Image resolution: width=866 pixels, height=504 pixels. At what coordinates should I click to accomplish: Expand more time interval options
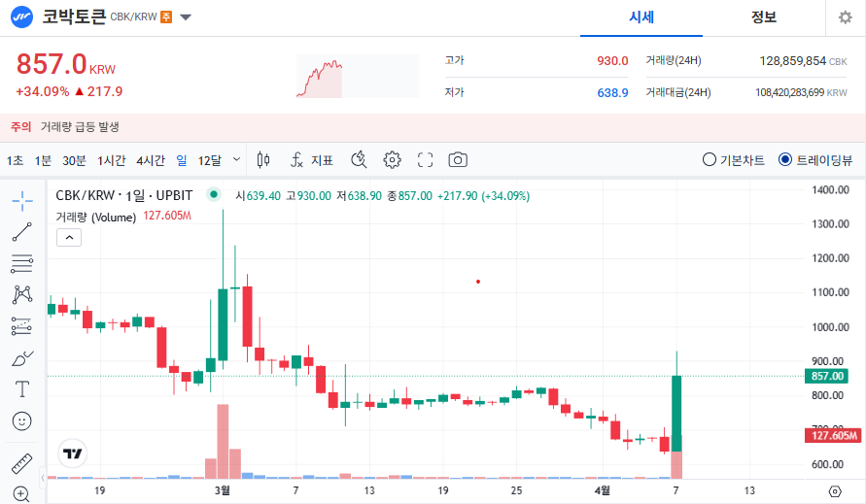[x=236, y=160]
